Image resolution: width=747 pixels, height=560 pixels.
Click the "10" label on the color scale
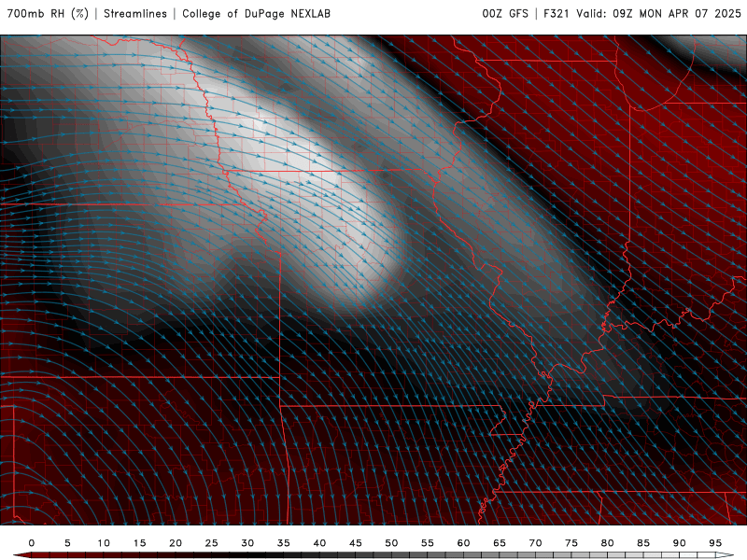coord(104,543)
